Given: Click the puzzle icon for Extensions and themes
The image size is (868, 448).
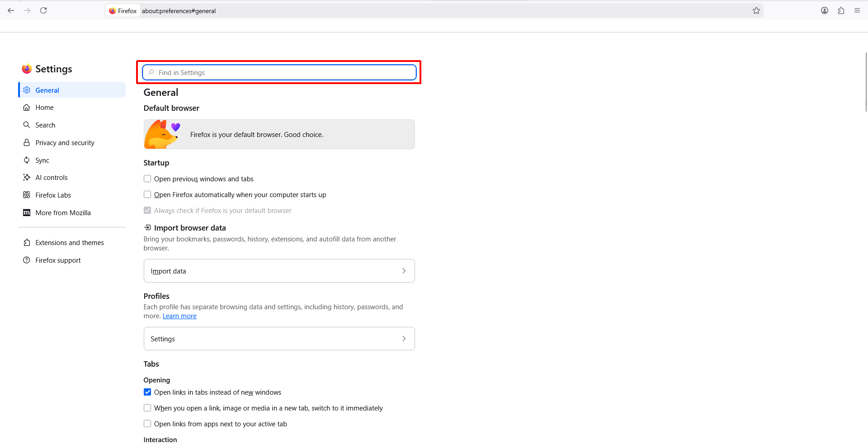Looking at the screenshot, I should point(27,243).
